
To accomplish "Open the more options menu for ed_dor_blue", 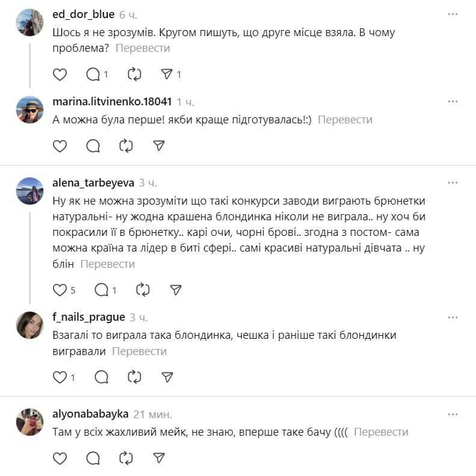I will 453,13.
